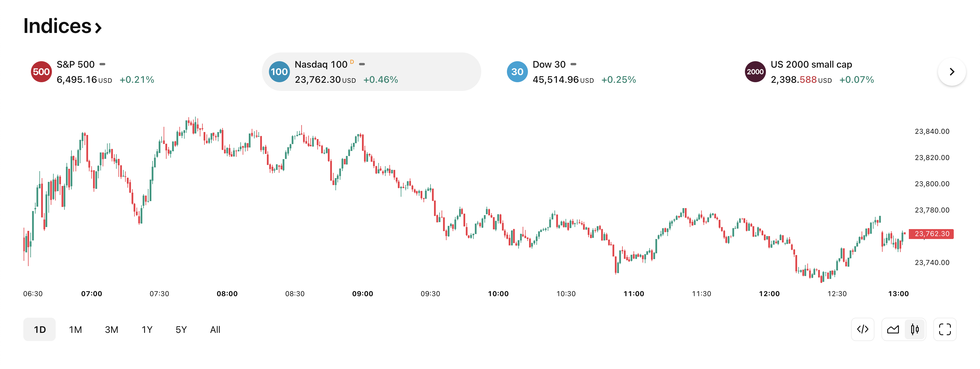This screenshot has height=369, width=980.
Task: Select the 1M time range
Action: click(75, 329)
